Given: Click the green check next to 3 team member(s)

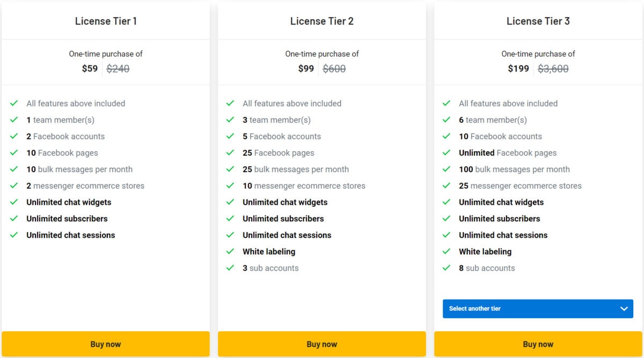Looking at the screenshot, I should [x=231, y=120].
